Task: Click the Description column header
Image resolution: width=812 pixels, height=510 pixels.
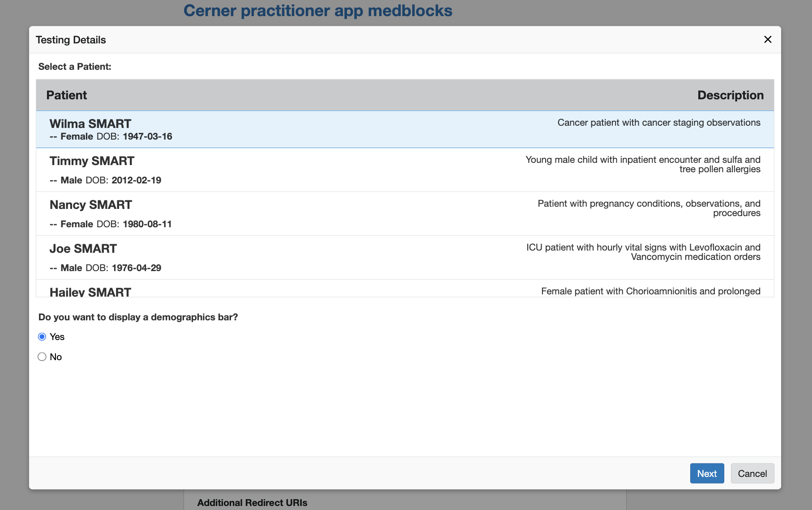Action: coord(731,95)
